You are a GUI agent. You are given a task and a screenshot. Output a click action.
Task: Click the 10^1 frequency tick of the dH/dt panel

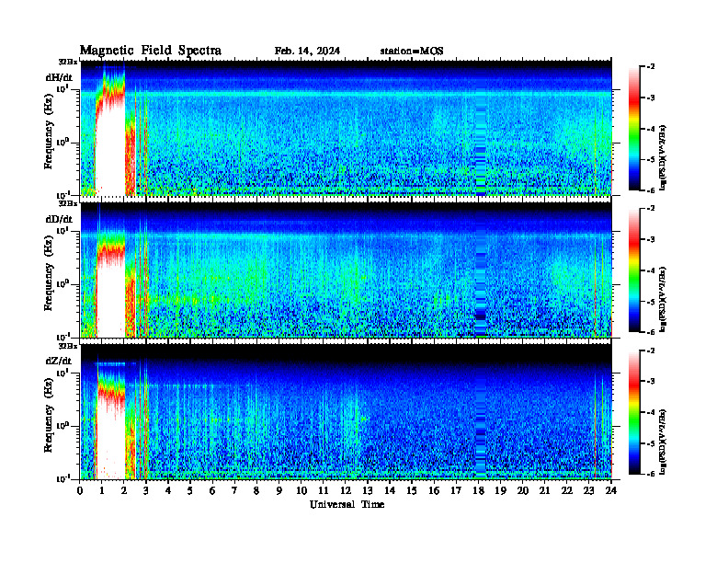[63, 89]
